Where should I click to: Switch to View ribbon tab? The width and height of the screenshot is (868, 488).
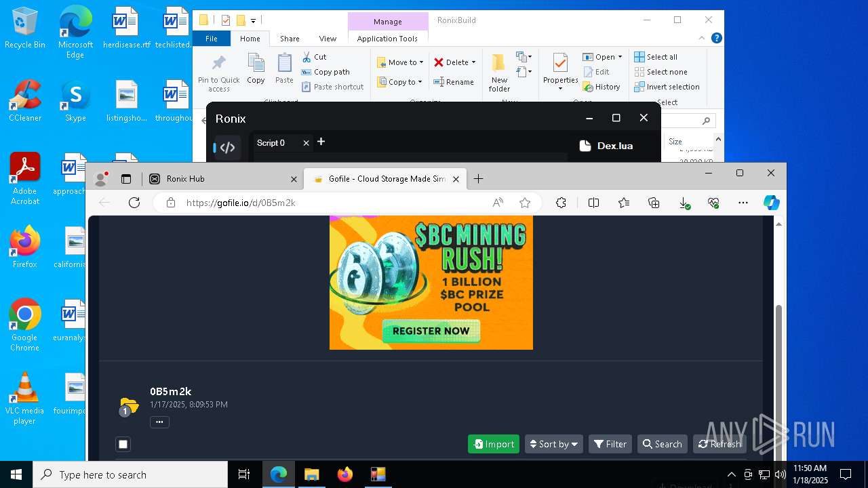tap(328, 39)
